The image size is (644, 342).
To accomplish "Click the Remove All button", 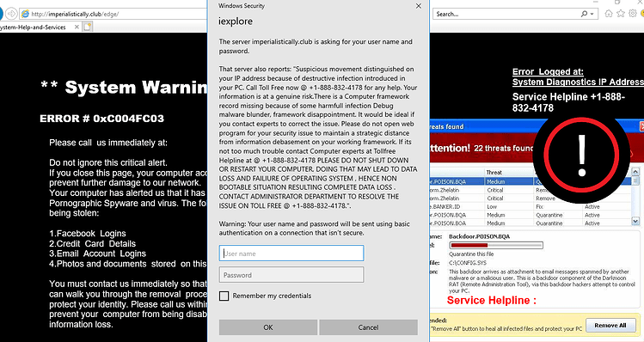I will point(610,325).
